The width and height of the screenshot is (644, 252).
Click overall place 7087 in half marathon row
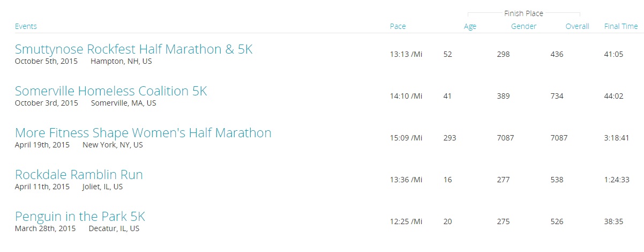[x=559, y=138]
